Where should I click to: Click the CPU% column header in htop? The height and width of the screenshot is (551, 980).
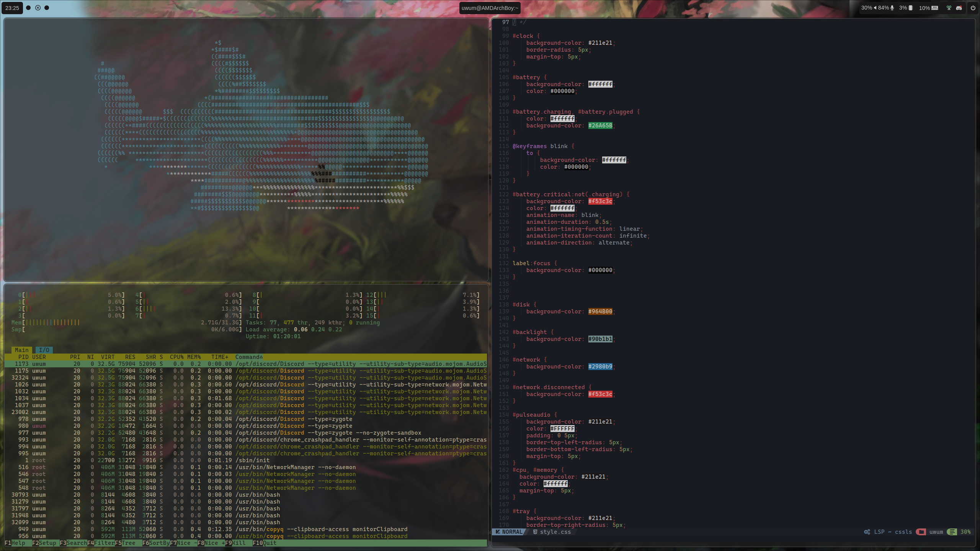tap(176, 357)
